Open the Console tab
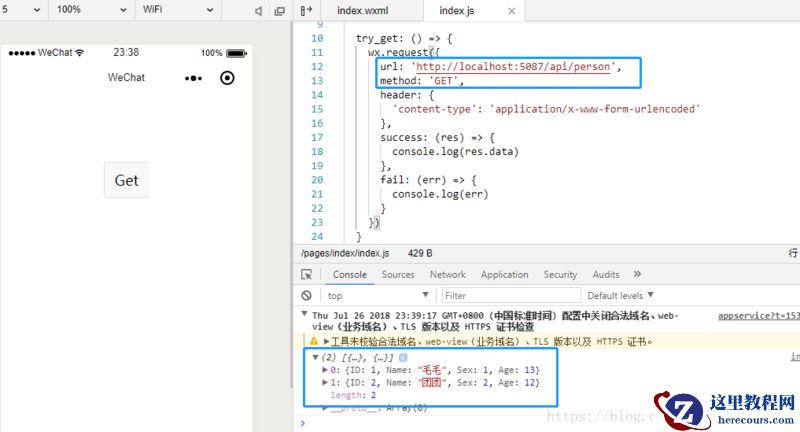Screen dimensions: 800x432 [349, 274]
